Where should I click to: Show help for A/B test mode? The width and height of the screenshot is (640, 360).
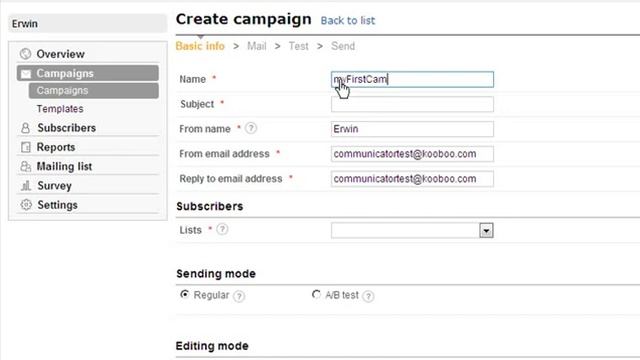(368, 296)
